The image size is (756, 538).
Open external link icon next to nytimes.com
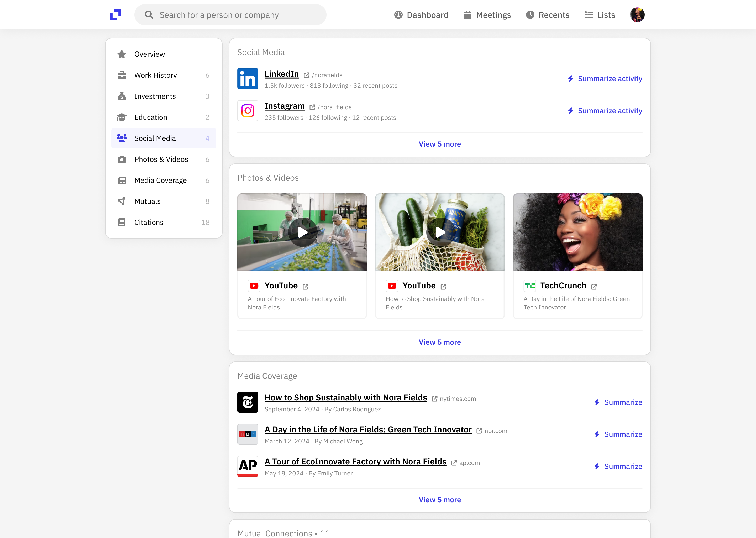coord(435,399)
